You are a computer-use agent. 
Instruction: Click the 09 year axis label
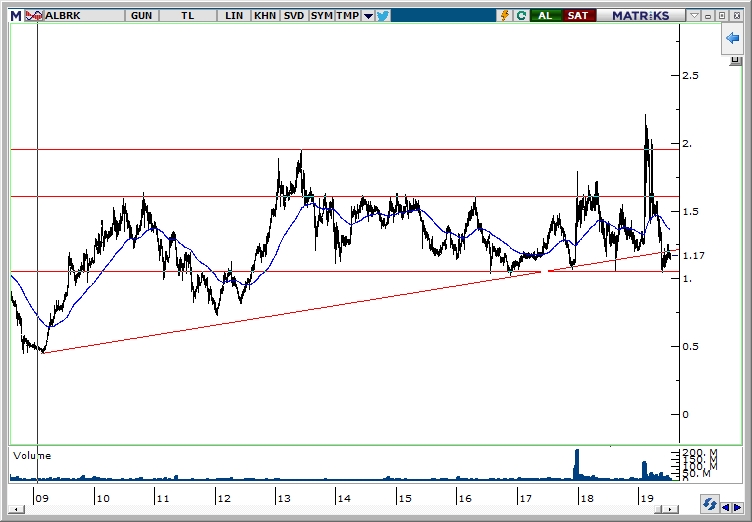[42, 498]
